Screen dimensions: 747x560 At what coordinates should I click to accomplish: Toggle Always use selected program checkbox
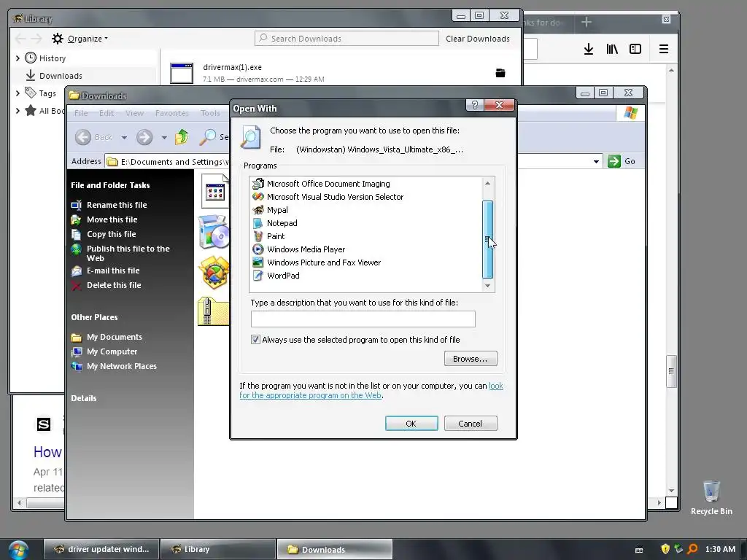click(x=255, y=340)
